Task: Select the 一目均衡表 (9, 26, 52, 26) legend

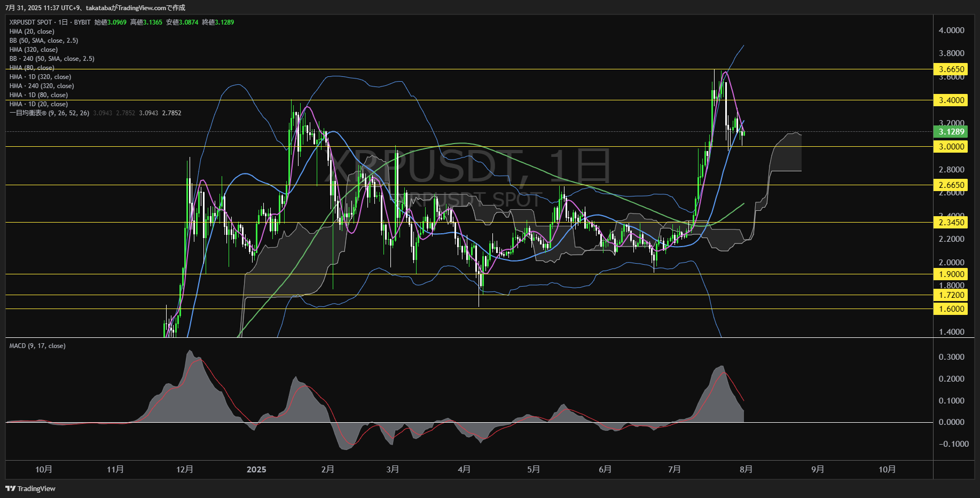Action: coord(49,113)
